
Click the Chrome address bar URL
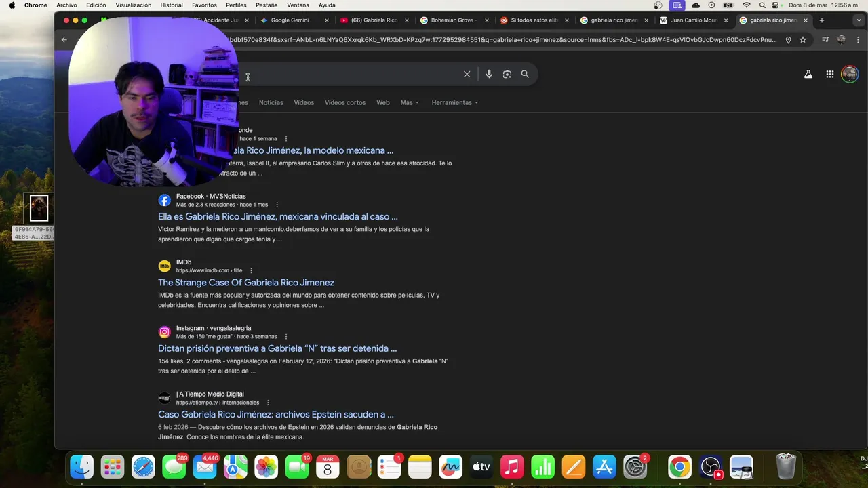[x=503, y=40]
